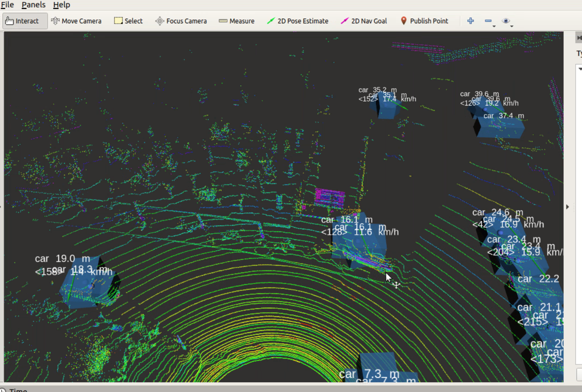Click the '16.9 km/h' speed label
This screenshot has height=392, width=582.
(x=522, y=224)
